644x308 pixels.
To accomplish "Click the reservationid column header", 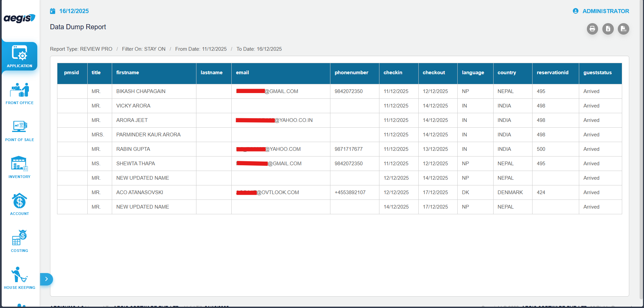I will (x=552, y=73).
